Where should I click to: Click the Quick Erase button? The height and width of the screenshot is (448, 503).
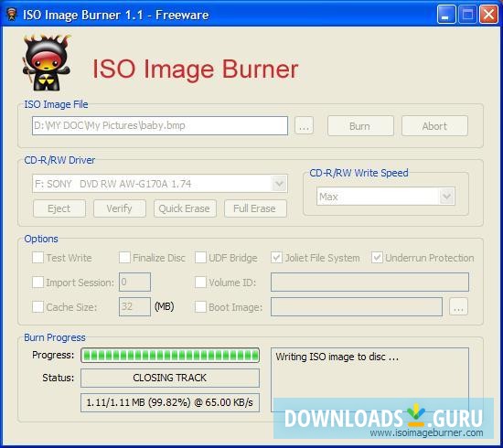tap(185, 208)
